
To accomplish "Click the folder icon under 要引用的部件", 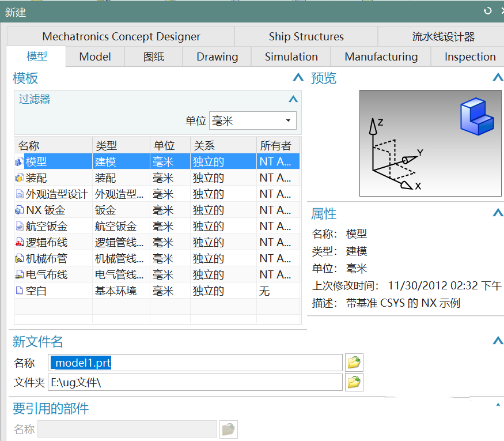I will coord(228,429).
